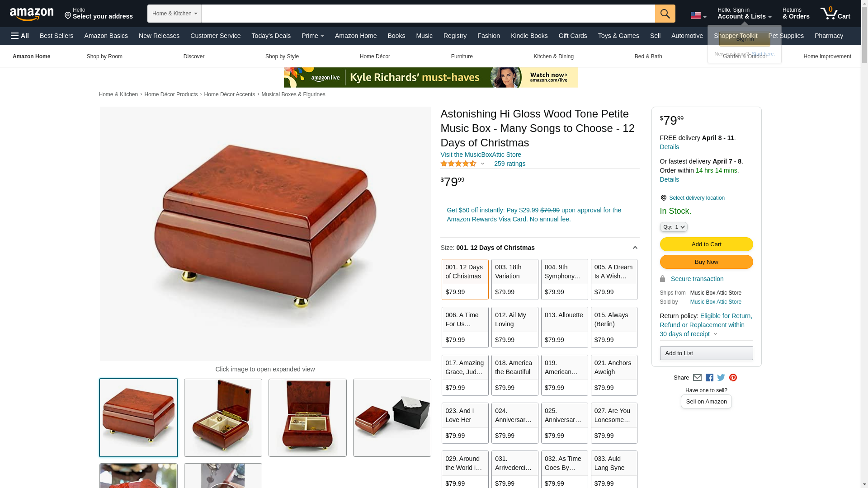This screenshot has height=488, width=868.
Task: Open the Qty quantity dropdown
Action: 673,227
